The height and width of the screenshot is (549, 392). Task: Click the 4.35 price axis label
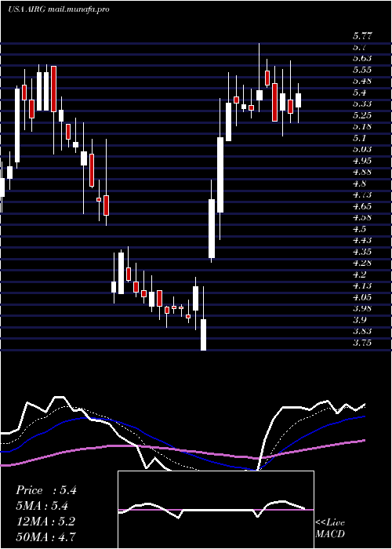coord(362,252)
